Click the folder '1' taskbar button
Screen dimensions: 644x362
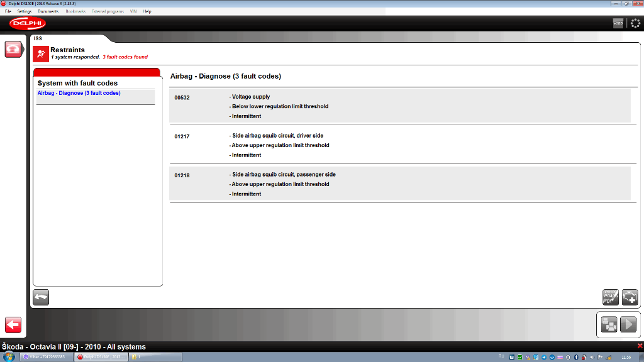coord(155,357)
